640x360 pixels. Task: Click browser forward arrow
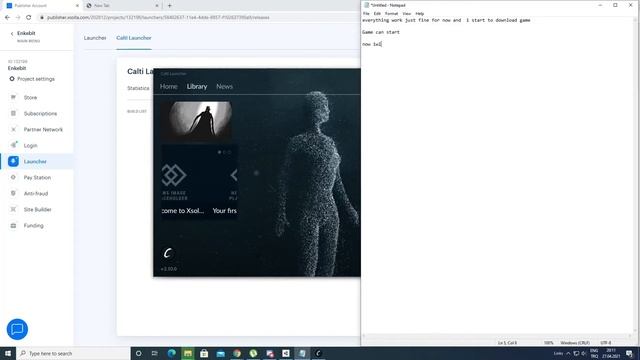tap(18, 18)
